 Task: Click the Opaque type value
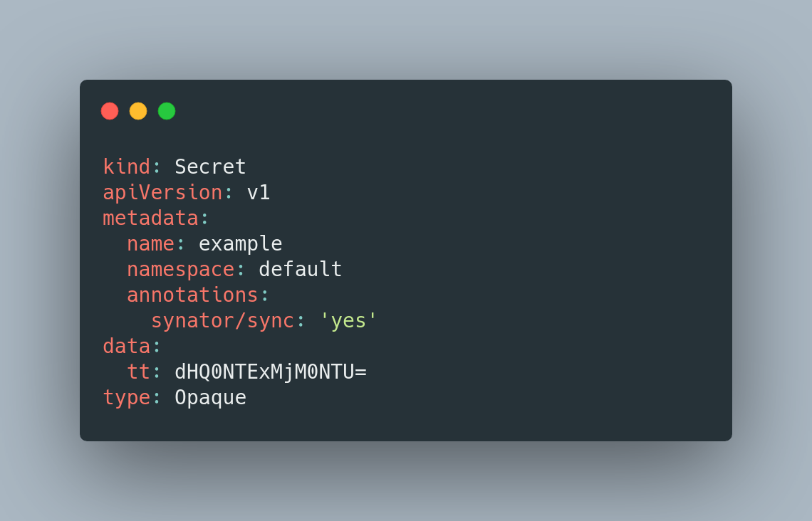(x=210, y=398)
